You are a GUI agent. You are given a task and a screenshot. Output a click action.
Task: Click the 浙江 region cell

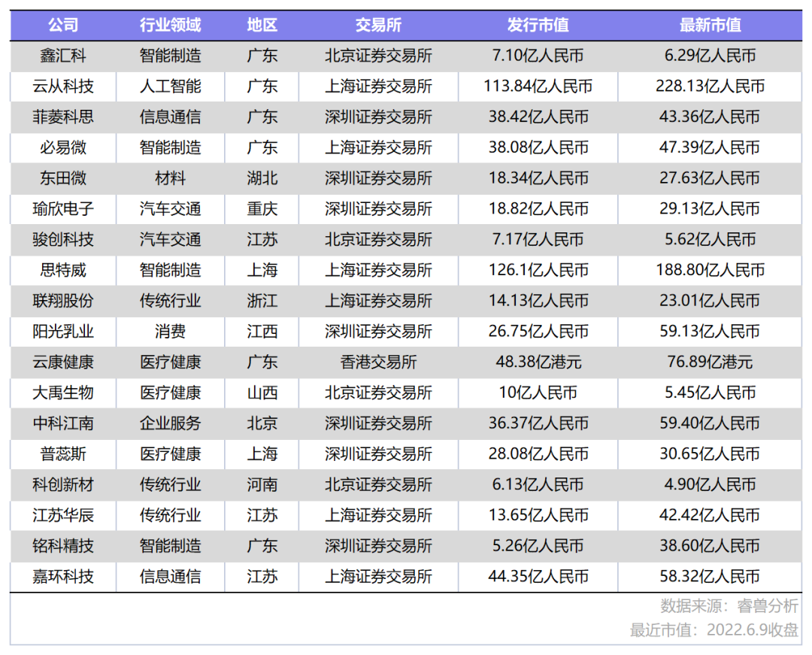point(262,300)
